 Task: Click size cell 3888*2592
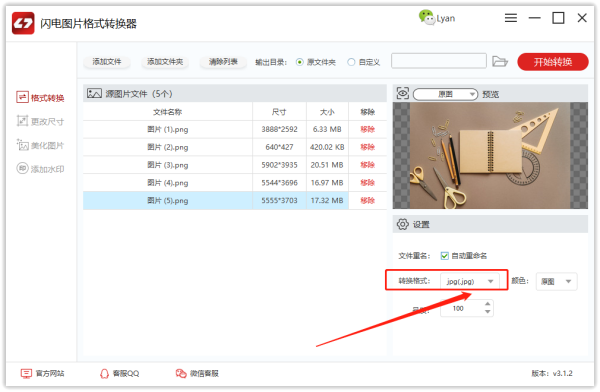tap(279, 129)
